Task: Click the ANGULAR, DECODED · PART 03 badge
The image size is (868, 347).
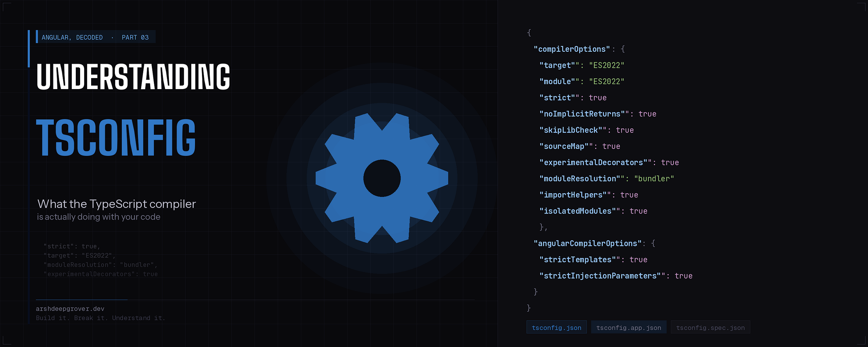Action: [x=95, y=37]
